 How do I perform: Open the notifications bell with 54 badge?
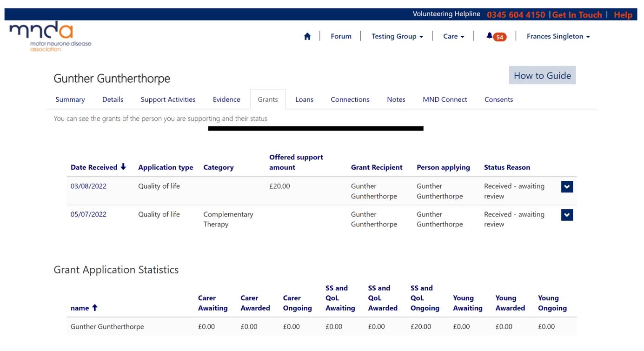[496, 37]
